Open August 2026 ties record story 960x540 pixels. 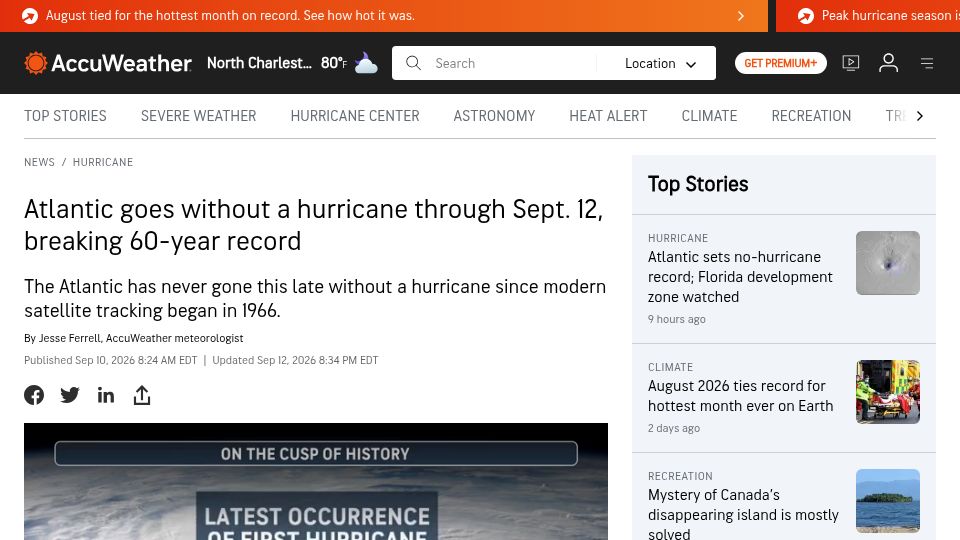(x=740, y=396)
